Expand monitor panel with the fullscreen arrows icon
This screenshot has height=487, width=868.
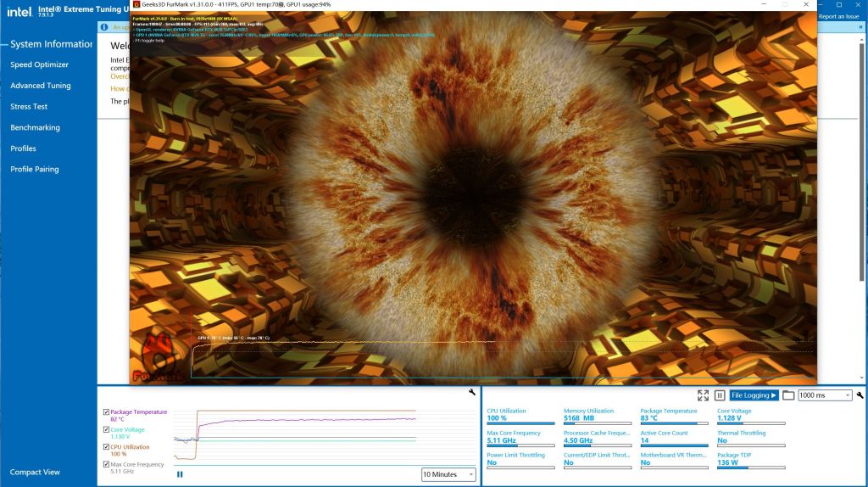703,395
